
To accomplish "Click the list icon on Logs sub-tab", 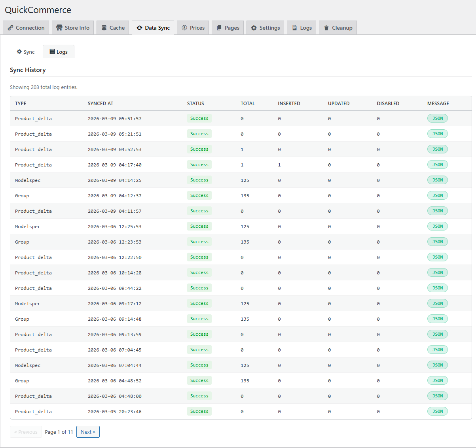I will (52, 52).
